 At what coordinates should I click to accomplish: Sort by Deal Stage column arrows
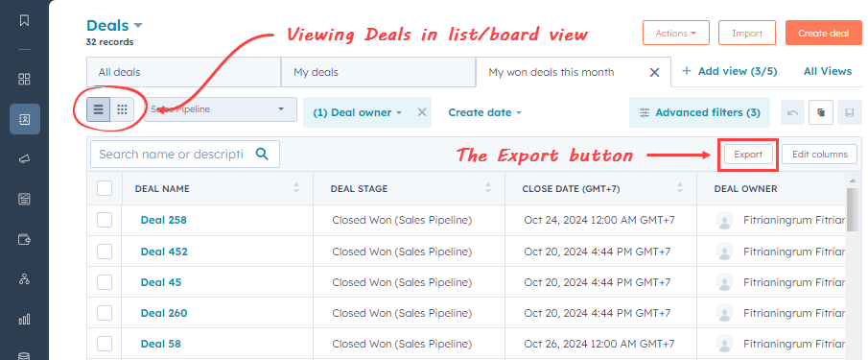(487, 188)
